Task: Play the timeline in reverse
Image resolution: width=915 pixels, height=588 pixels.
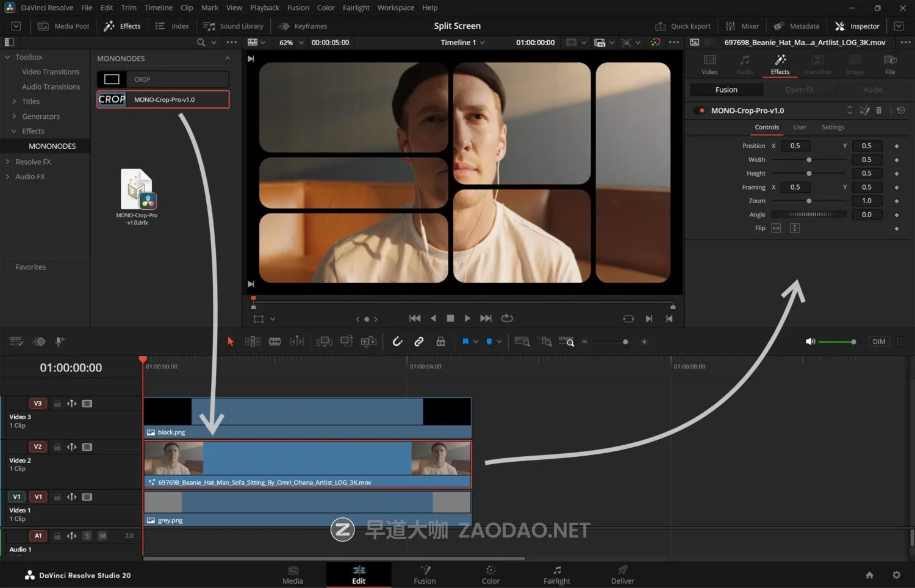Action: 433,318
